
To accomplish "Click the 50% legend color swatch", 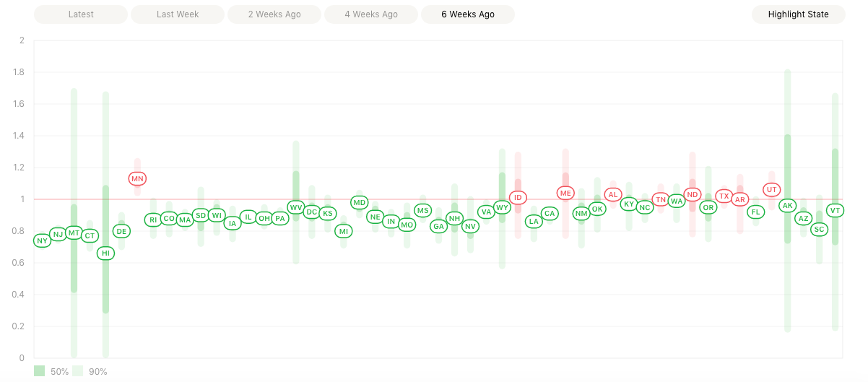I will tap(40, 371).
